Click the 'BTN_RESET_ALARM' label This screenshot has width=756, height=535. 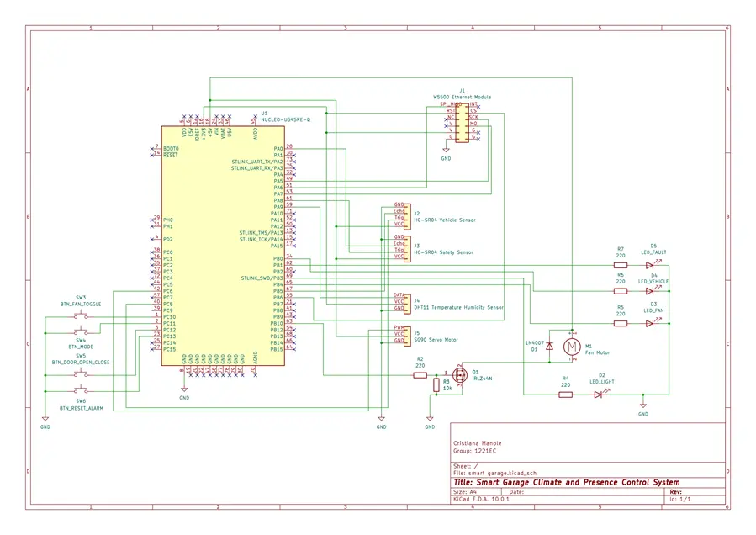81,408
